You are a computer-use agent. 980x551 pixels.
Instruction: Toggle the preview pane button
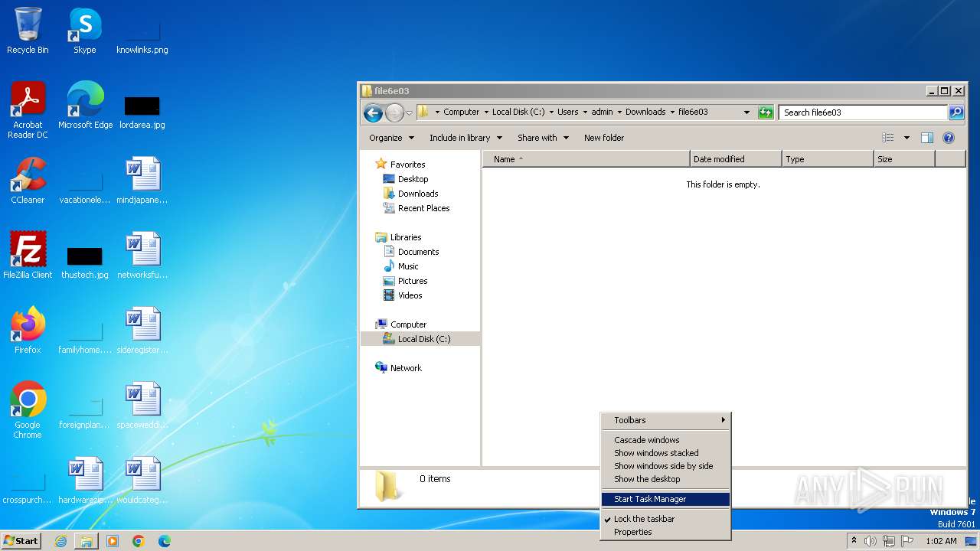point(927,138)
